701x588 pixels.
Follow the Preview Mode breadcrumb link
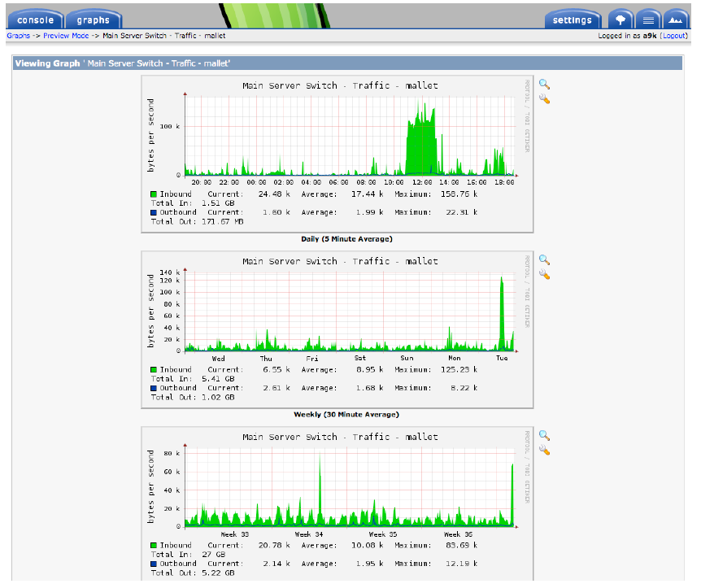[x=66, y=36]
